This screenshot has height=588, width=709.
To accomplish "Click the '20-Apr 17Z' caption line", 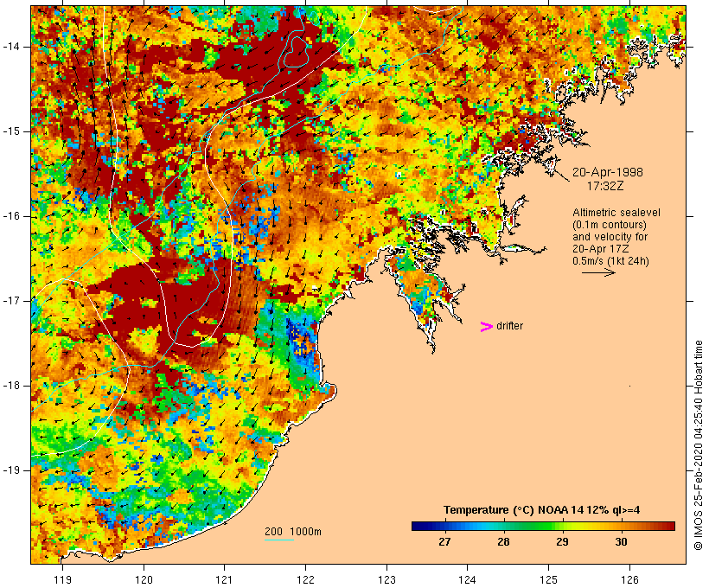I will 600,249.
